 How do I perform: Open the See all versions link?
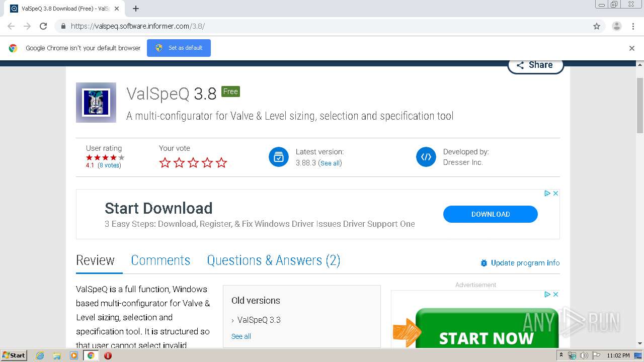(x=330, y=163)
